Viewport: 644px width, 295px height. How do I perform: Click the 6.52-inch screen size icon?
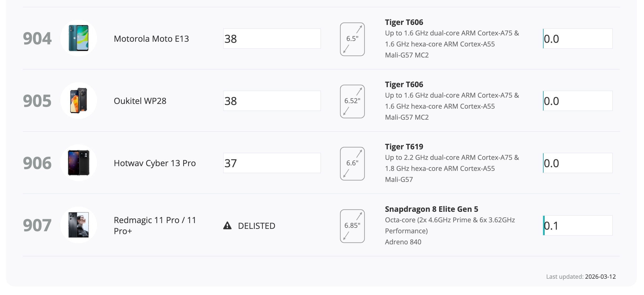[352, 101]
